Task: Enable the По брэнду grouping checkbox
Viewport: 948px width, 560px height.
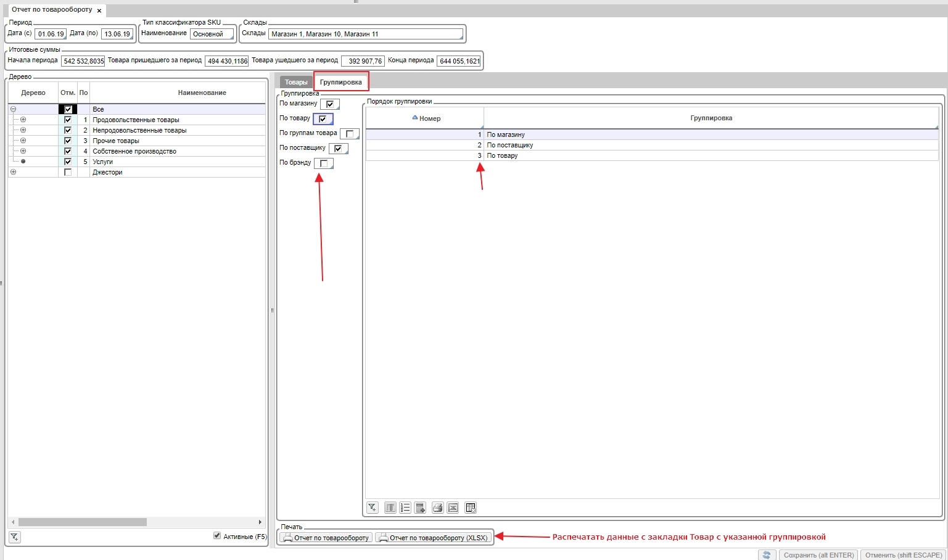Action: (323, 163)
